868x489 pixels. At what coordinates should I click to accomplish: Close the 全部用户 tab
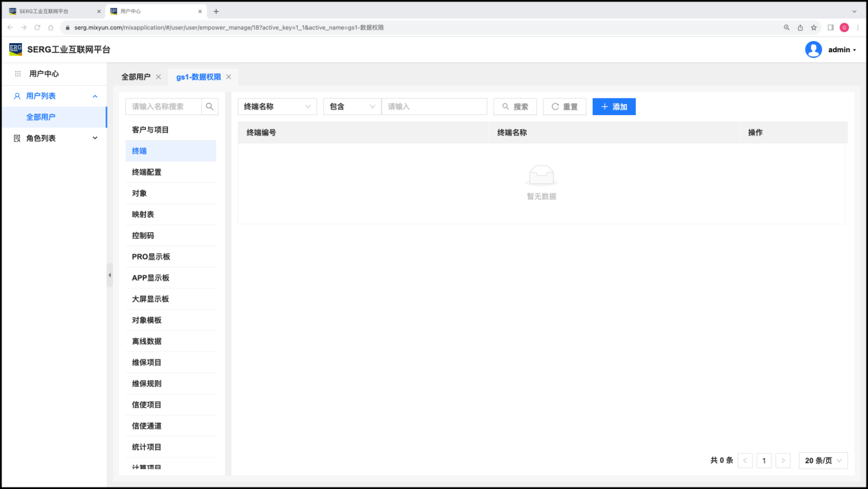158,77
